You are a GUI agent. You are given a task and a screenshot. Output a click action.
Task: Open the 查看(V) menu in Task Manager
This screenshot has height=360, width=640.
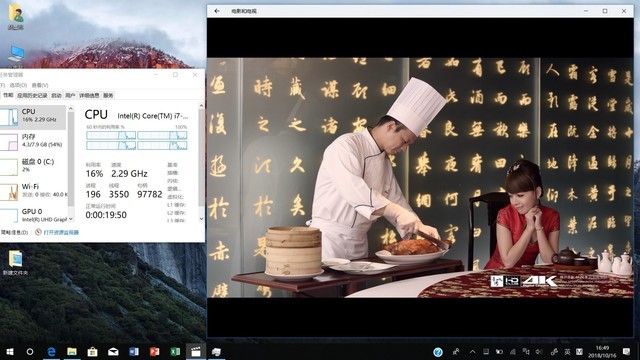point(40,85)
